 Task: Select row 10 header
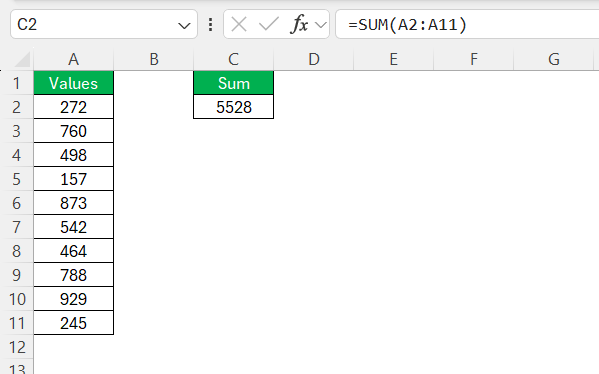(16, 299)
